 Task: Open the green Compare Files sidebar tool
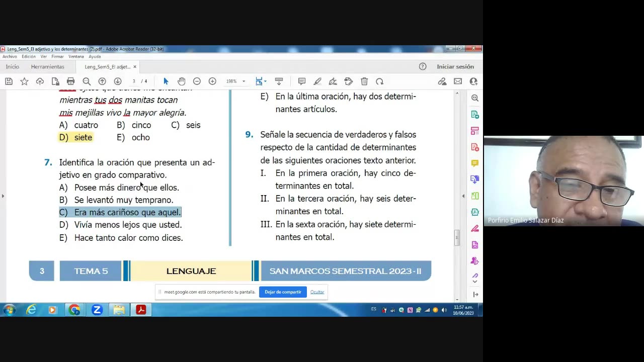pyautogui.click(x=475, y=196)
